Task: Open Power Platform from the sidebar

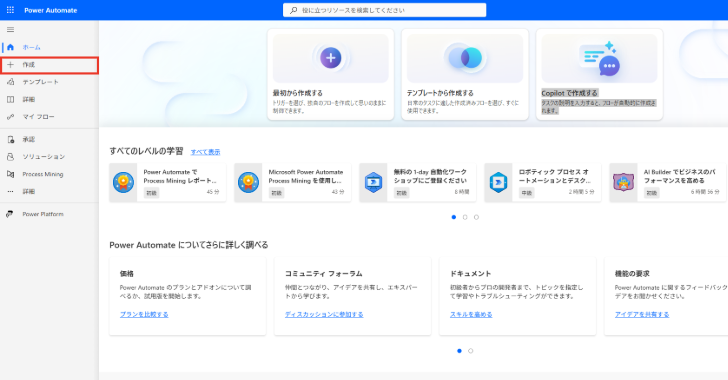Action: coord(43,214)
